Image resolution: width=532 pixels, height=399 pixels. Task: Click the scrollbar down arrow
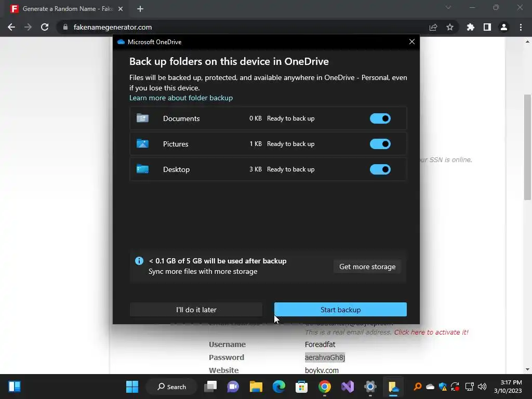point(528,369)
